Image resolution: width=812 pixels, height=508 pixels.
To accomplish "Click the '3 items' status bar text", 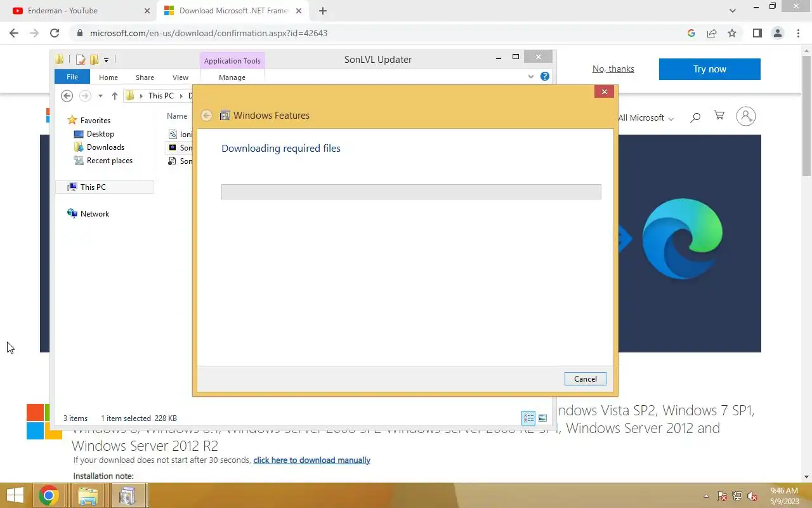I will 75,418.
